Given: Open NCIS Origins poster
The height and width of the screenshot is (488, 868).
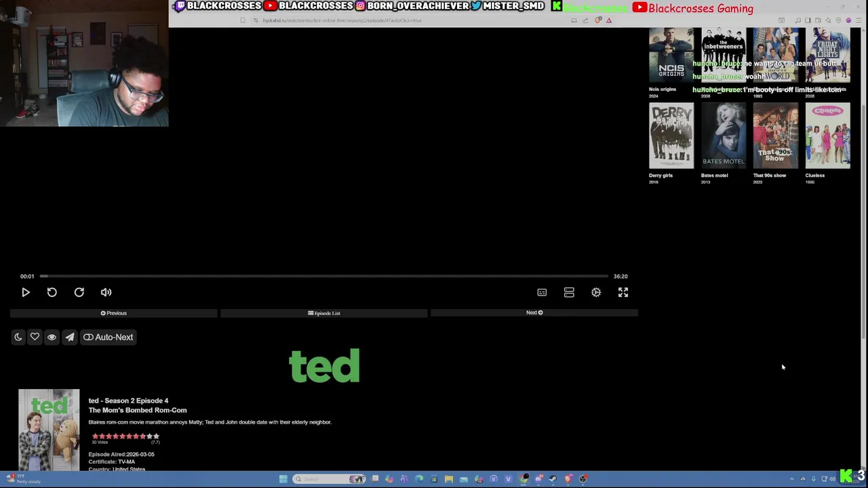Looking at the screenshot, I should (671, 55).
